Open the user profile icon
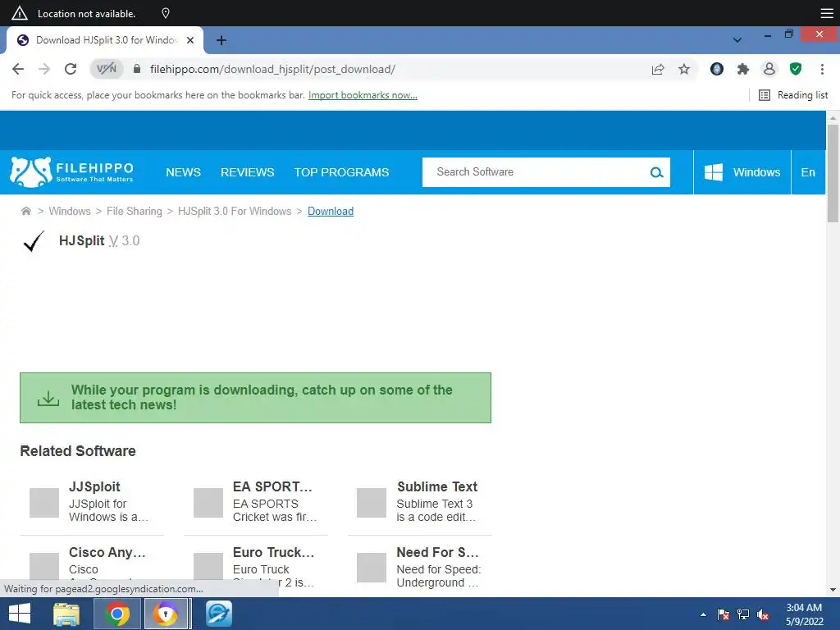 click(x=769, y=69)
